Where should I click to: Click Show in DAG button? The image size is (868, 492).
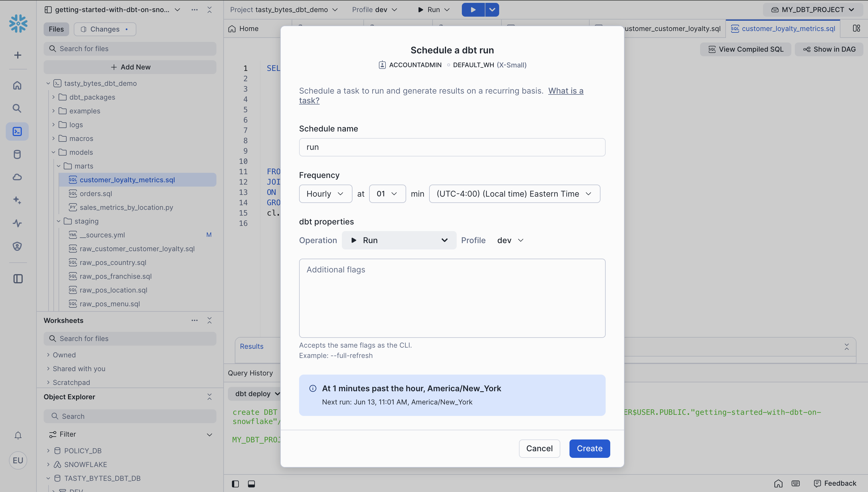(x=829, y=49)
